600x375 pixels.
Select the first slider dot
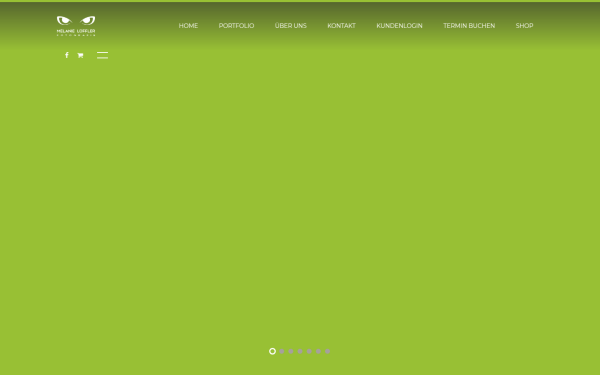(272, 351)
